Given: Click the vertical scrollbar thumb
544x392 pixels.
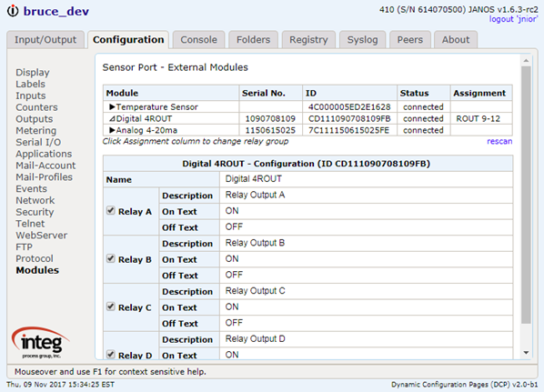Looking at the screenshot, I should [526, 195].
